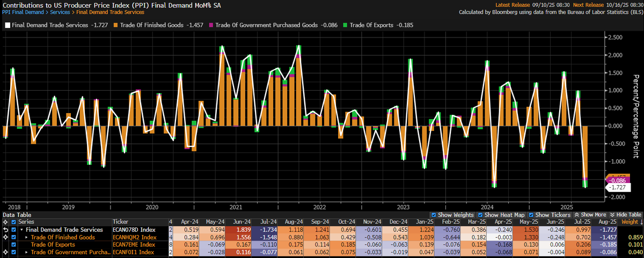Collapse the Final Demand Trade Services tree
The image size is (644, 258).
(x=21, y=230)
